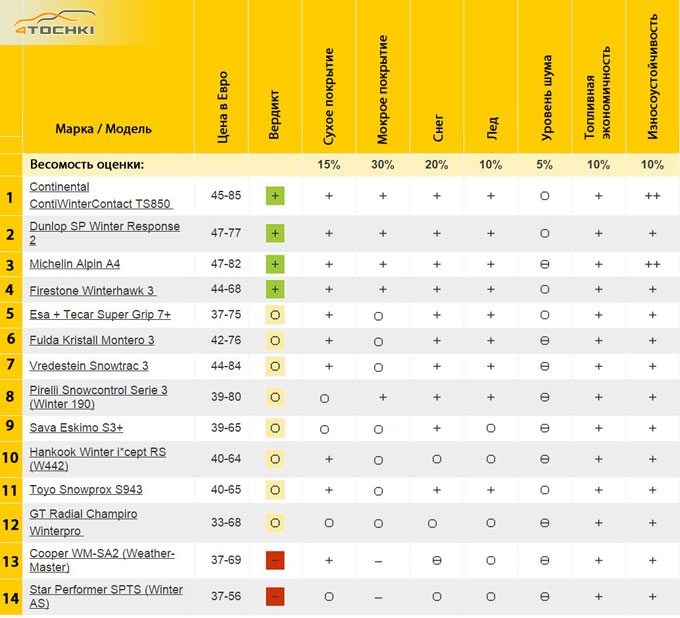The height and width of the screenshot is (618, 680).
Task: Open the Continental ContiWinterContact TS850 link
Action: click(100, 196)
